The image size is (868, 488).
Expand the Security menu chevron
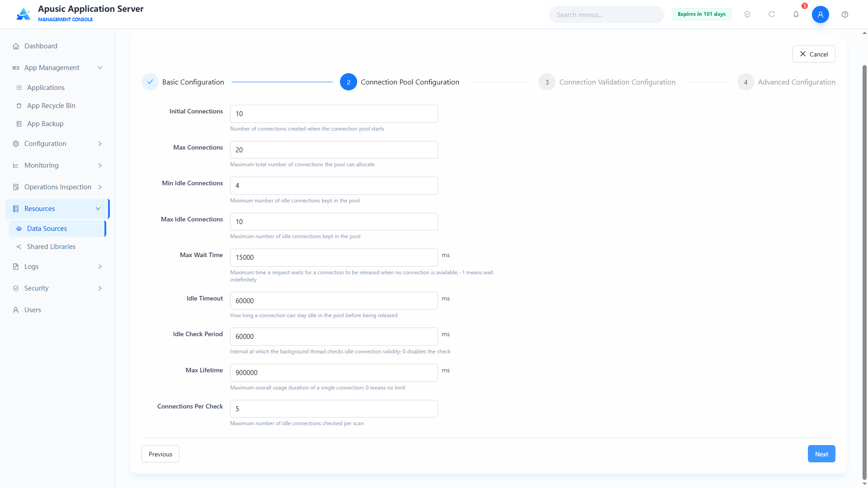coord(100,288)
